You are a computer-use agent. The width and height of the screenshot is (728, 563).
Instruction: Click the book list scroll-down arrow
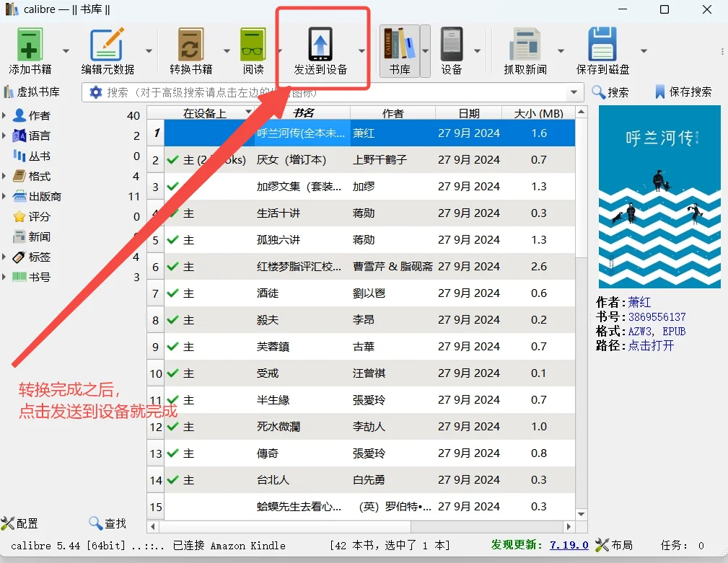point(582,514)
